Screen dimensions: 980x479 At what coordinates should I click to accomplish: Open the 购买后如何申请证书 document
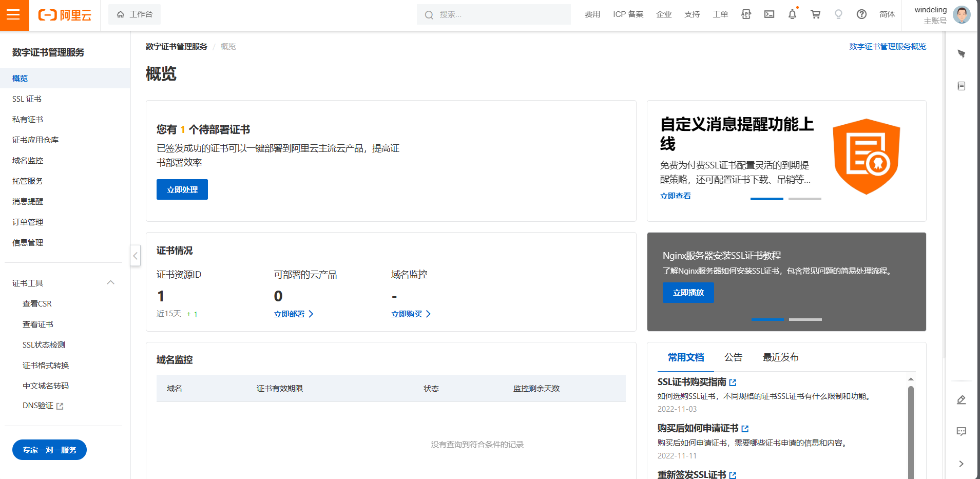pyautogui.click(x=698, y=428)
